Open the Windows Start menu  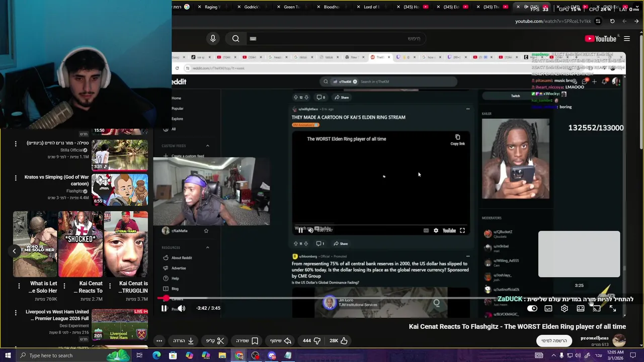[x=8, y=355]
